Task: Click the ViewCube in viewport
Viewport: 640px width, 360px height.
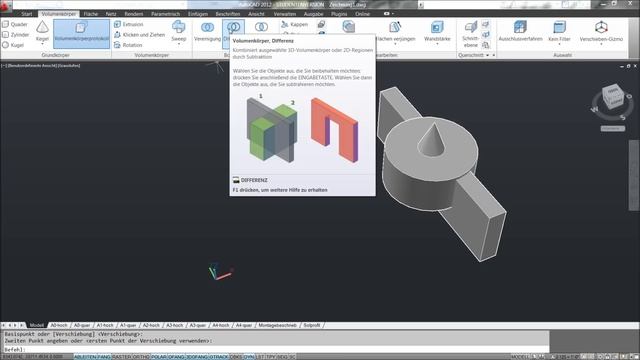Action: pyautogui.click(x=613, y=96)
